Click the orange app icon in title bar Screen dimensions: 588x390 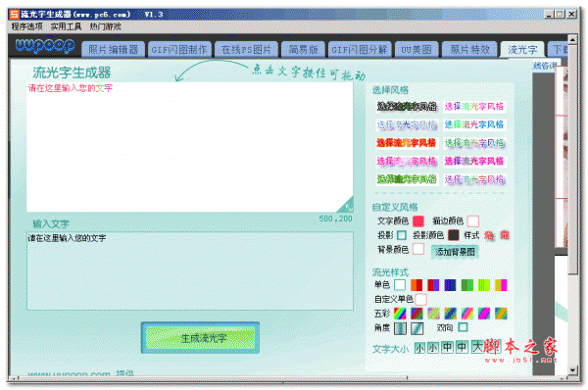pos(15,15)
